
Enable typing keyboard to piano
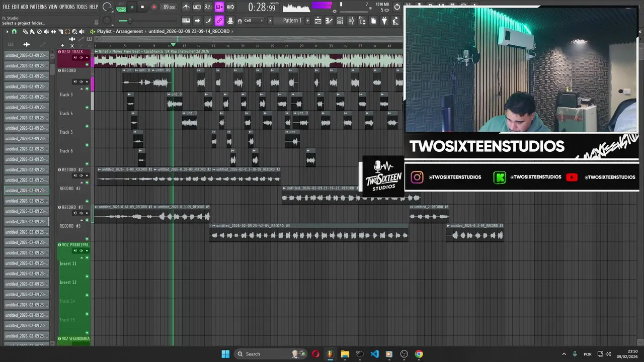(x=186, y=21)
